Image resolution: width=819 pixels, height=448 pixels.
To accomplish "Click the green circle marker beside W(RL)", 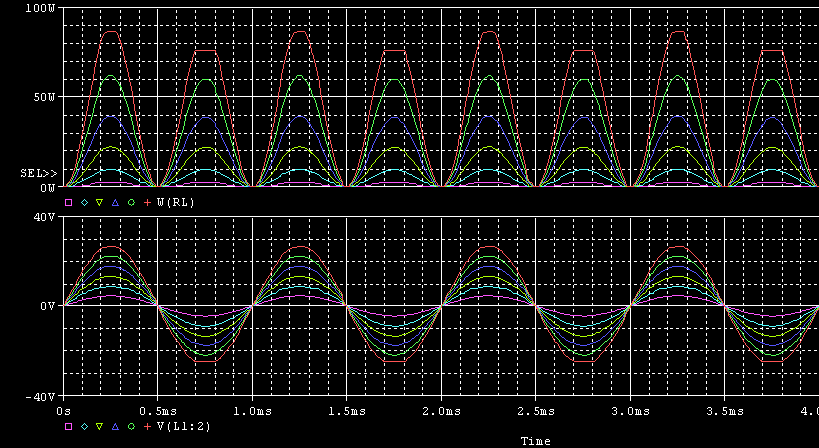I will coord(132,202).
